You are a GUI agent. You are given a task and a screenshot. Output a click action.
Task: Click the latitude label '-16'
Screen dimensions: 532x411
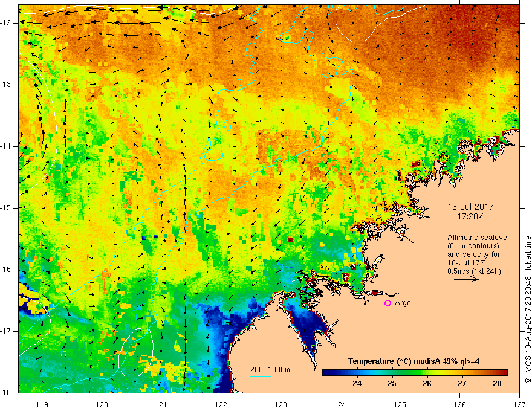tap(6, 270)
